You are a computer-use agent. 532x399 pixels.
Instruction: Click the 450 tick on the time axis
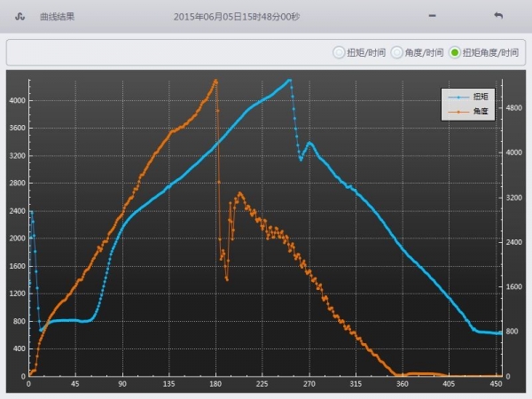coord(497,385)
